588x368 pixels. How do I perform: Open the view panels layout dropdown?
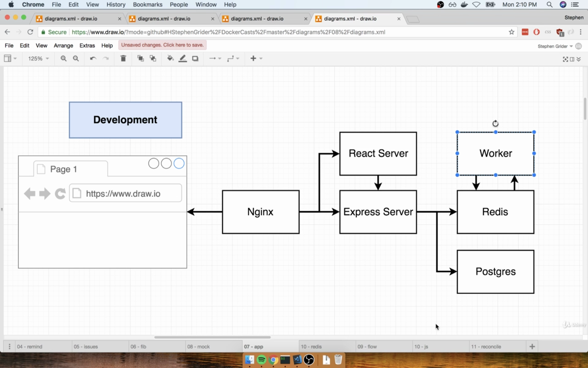[x=10, y=58]
